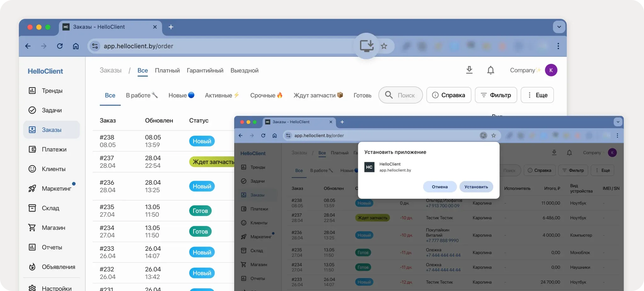Open Chrome three-dot menu in large window
Image resolution: width=644 pixels, height=291 pixels.
point(558,46)
